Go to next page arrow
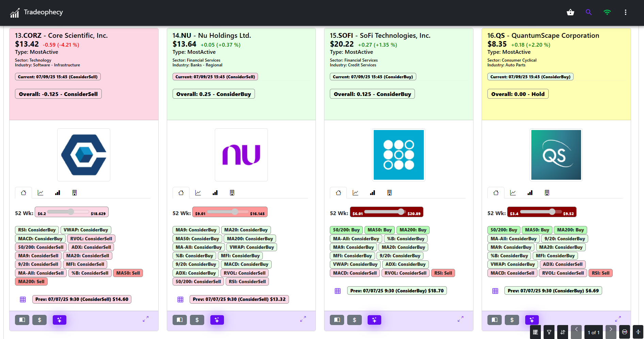The width and height of the screenshot is (644, 339). tap(611, 332)
